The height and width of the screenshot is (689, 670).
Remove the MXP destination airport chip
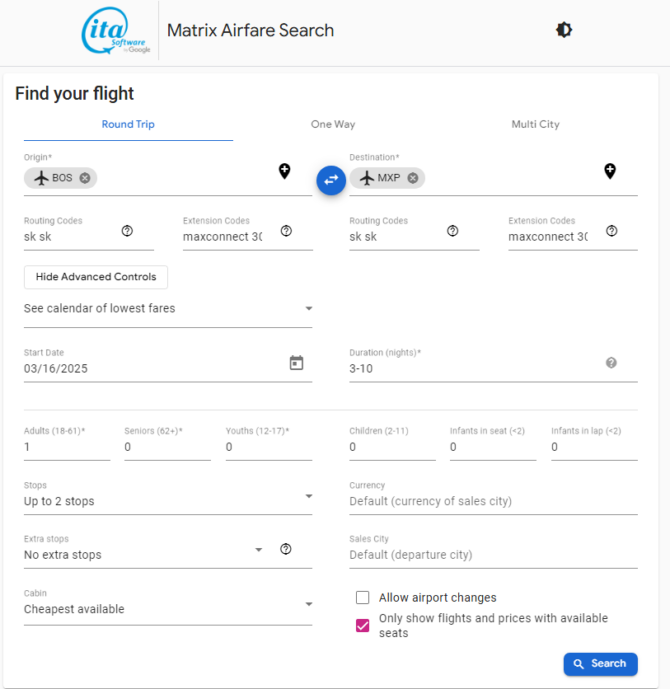pos(413,178)
